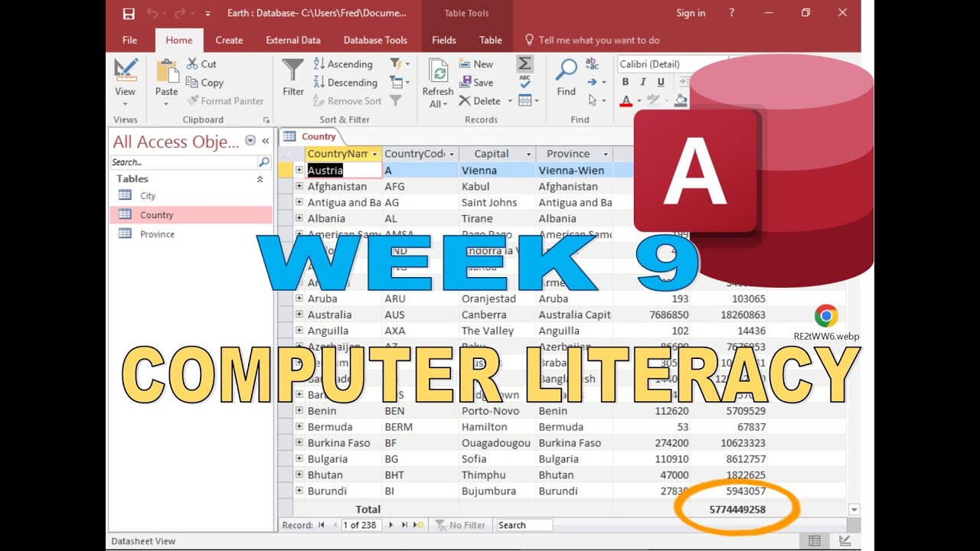
Task: Switch to Design View icon in status bar
Action: tap(844, 541)
